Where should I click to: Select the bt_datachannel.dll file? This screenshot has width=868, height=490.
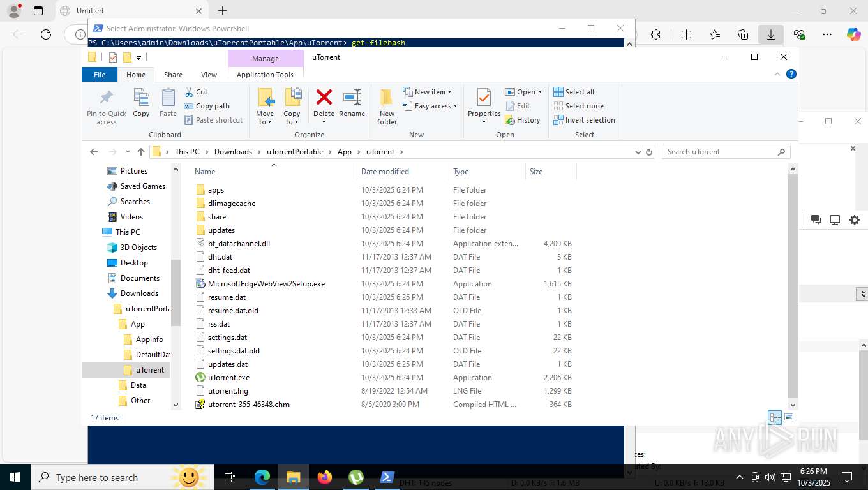pyautogui.click(x=239, y=244)
